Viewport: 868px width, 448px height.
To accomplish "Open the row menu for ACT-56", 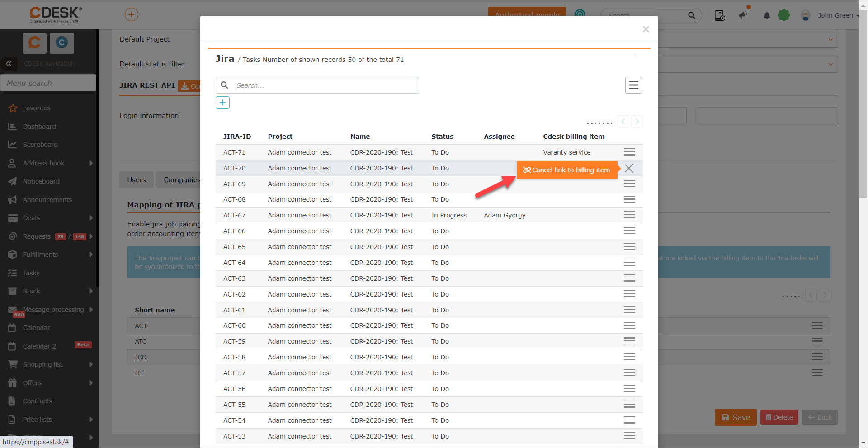I will pyautogui.click(x=629, y=389).
